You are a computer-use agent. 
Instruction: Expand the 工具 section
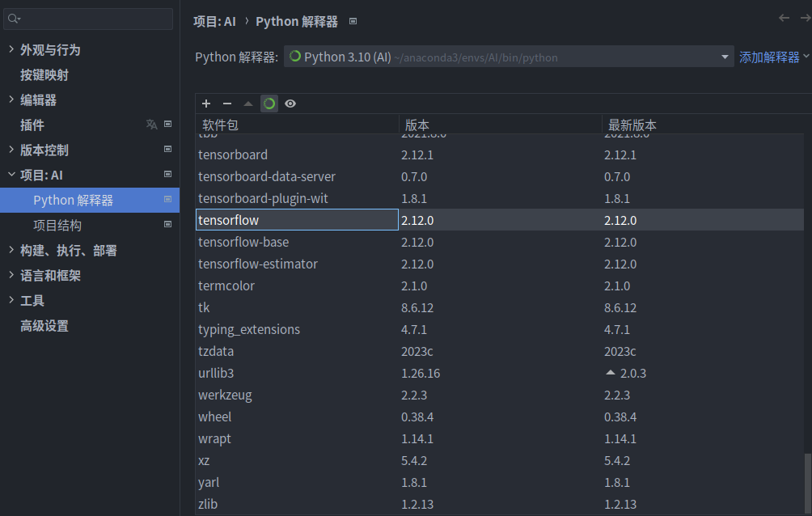[x=11, y=300]
